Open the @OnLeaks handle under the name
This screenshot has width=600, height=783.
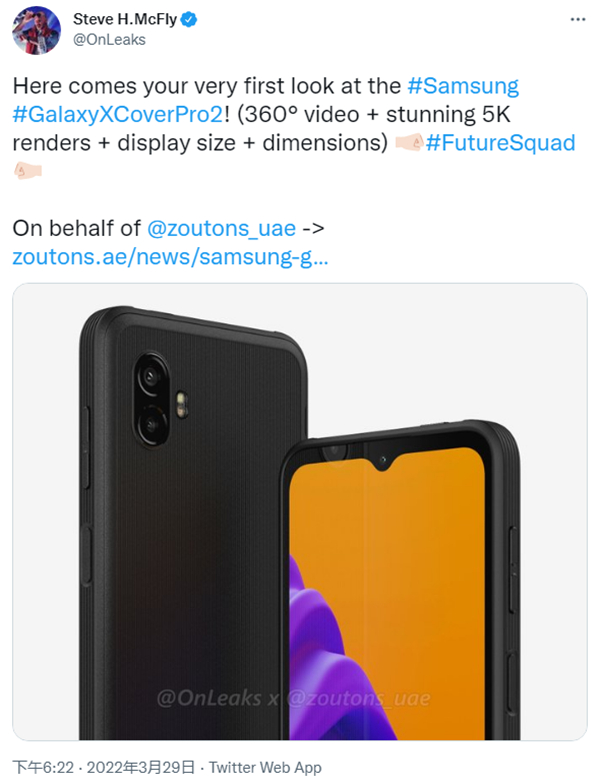109,40
